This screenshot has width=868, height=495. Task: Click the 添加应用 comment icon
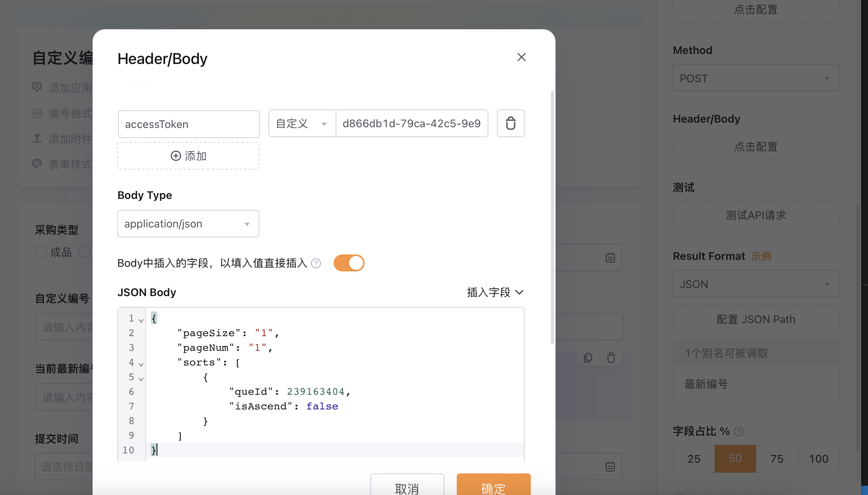(x=37, y=87)
